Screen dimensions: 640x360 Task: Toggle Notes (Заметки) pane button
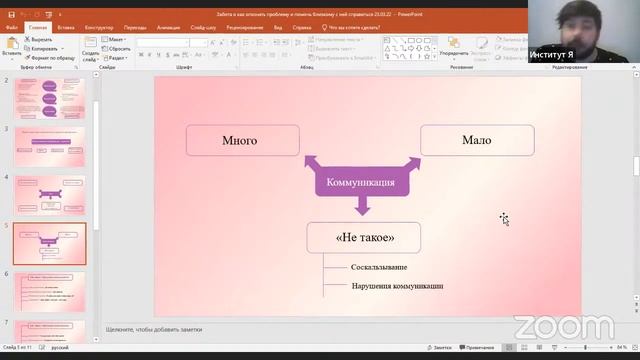coord(439,347)
